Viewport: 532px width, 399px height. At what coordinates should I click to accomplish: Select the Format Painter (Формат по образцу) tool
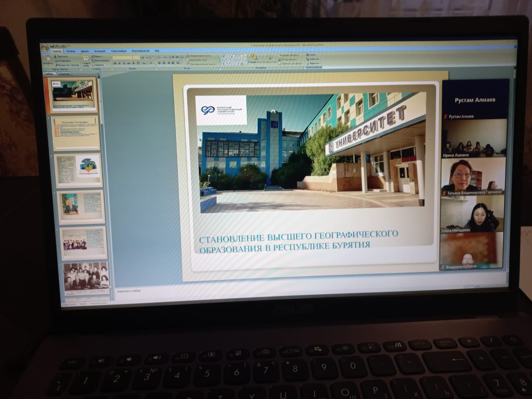pyautogui.click(x=67, y=65)
